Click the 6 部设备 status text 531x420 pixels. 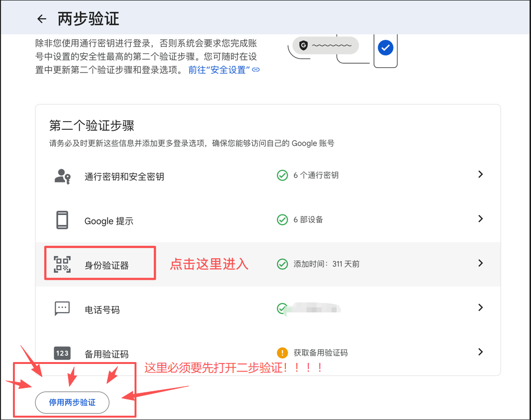308,220
